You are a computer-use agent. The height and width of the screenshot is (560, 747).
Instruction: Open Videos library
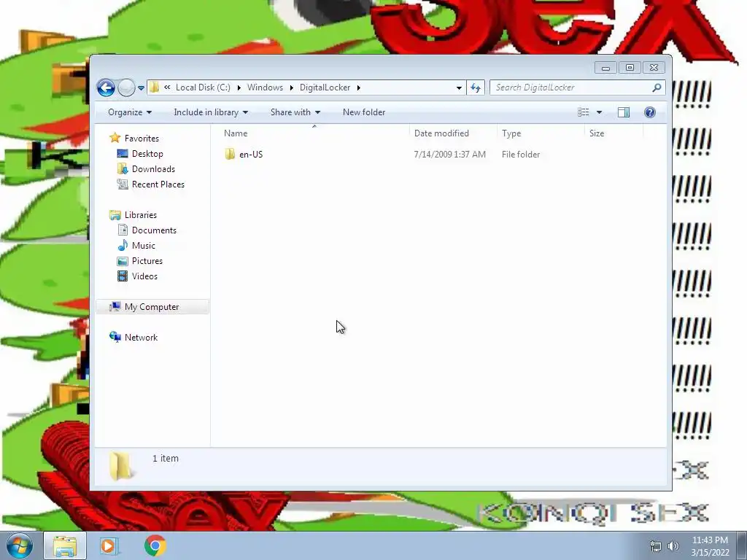[145, 276]
